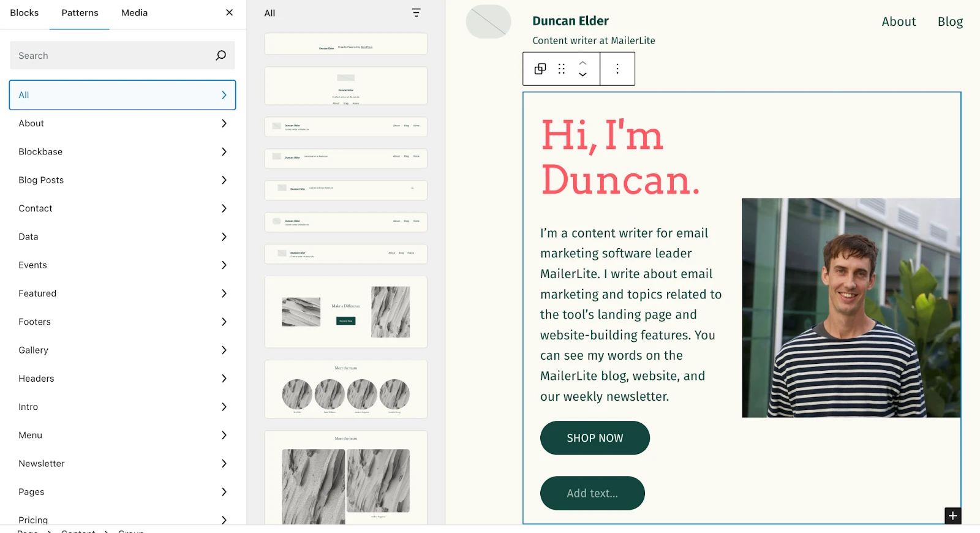980x533 pixels.
Task: Click the SHOP NOW button
Action: pyautogui.click(x=594, y=438)
